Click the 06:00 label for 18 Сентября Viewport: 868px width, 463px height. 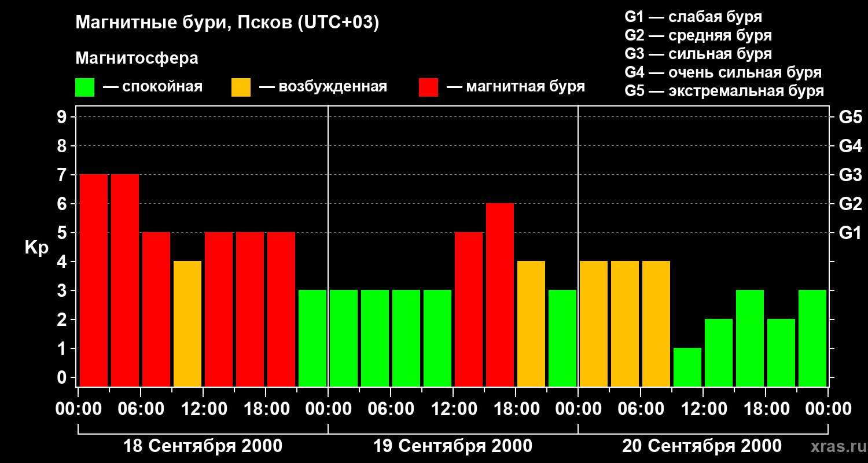coord(141,409)
